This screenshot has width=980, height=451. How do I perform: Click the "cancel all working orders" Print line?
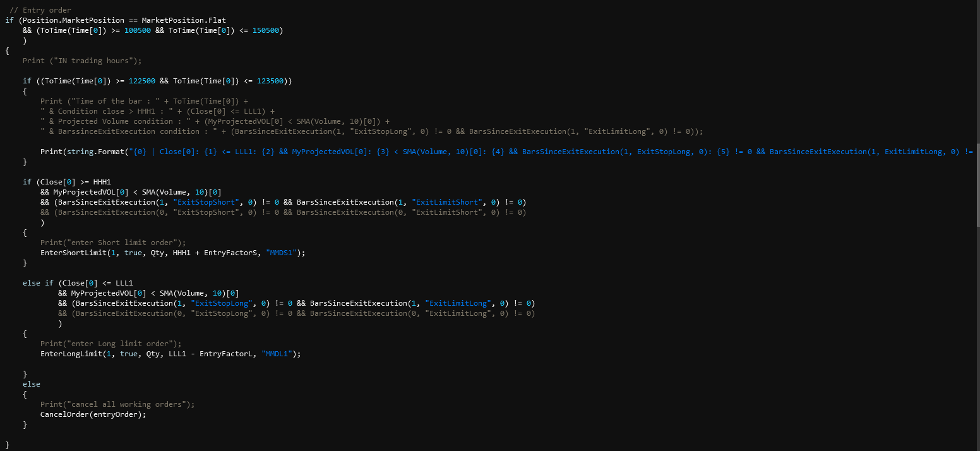point(117,404)
